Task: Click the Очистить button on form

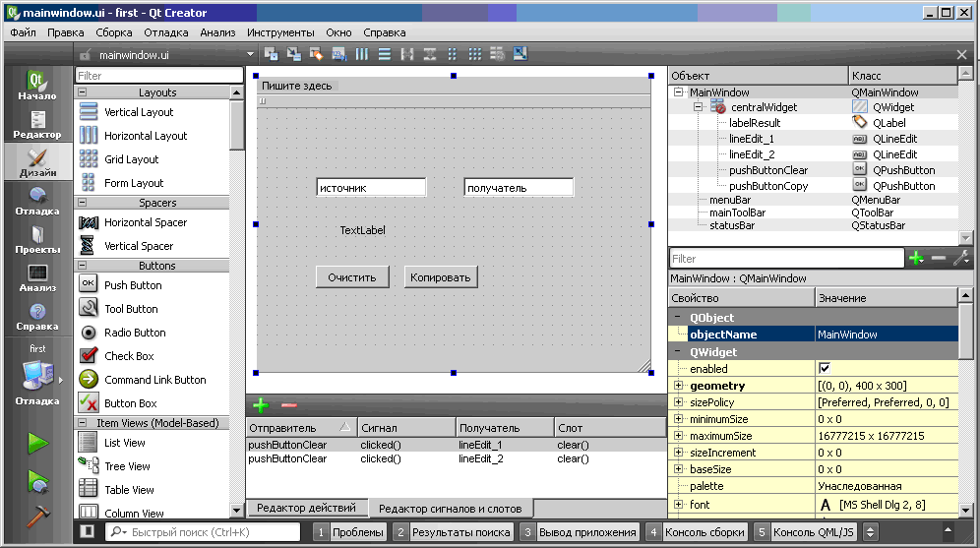Action: coord(352,277)
